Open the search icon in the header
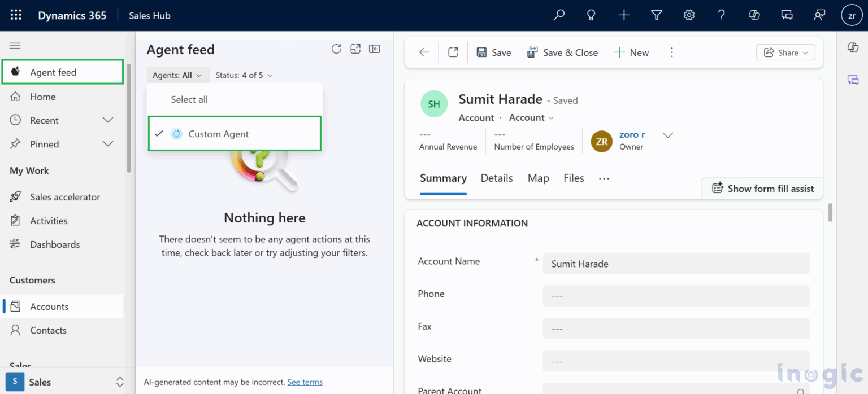The height and width of the screenshot is (394, 868). pos(558,15)
